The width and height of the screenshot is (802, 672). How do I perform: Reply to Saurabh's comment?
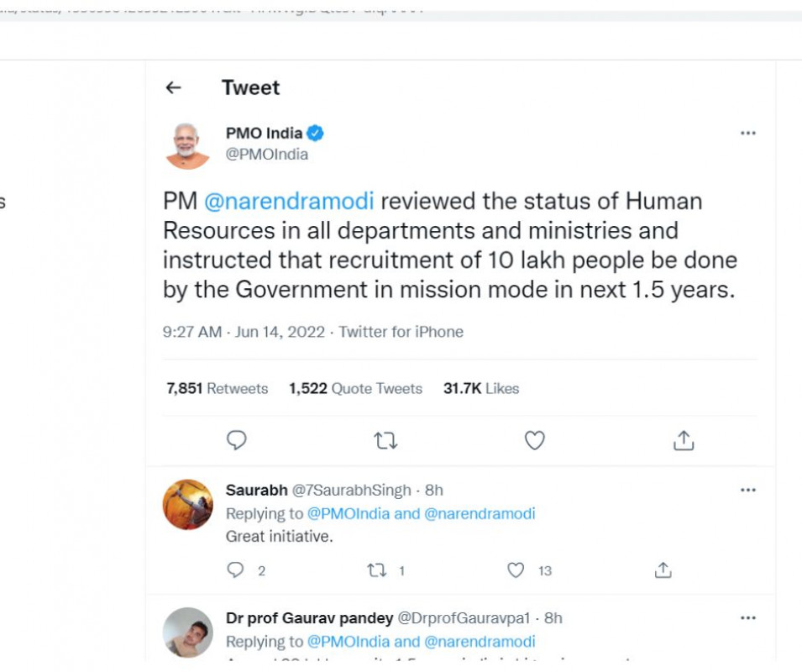(x=236, y=570)
